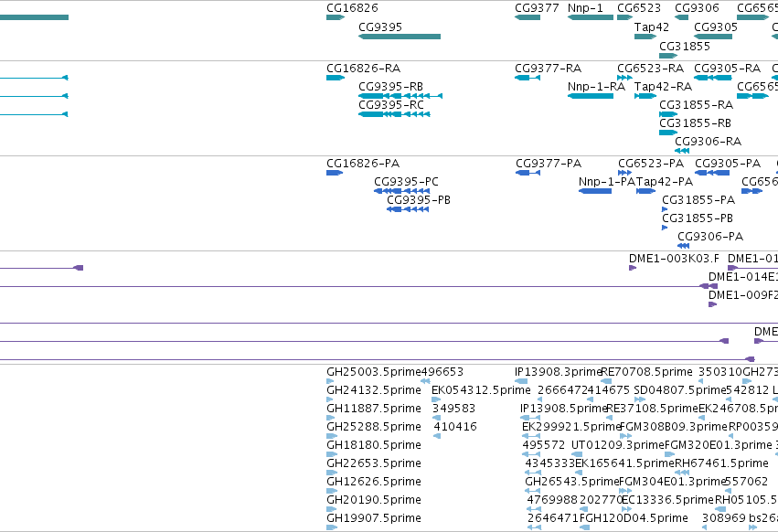The height and width of the screenshot is (532, 778).
Task: Open the DME1-003K03.F feature label
Action: tap(674, 259)
